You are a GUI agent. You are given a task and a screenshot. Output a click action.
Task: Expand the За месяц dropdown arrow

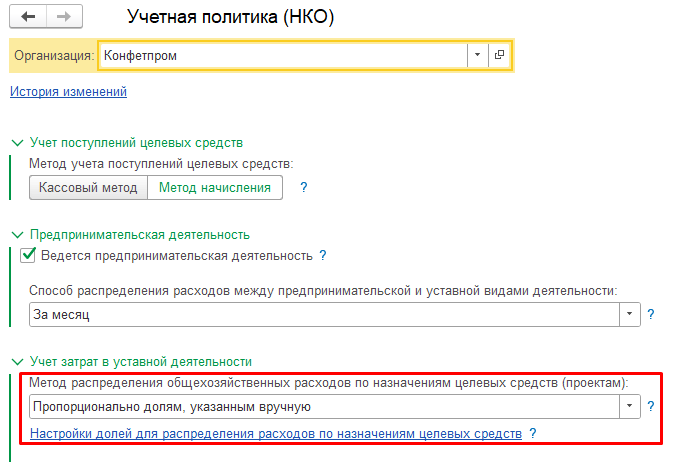(630, 314)
